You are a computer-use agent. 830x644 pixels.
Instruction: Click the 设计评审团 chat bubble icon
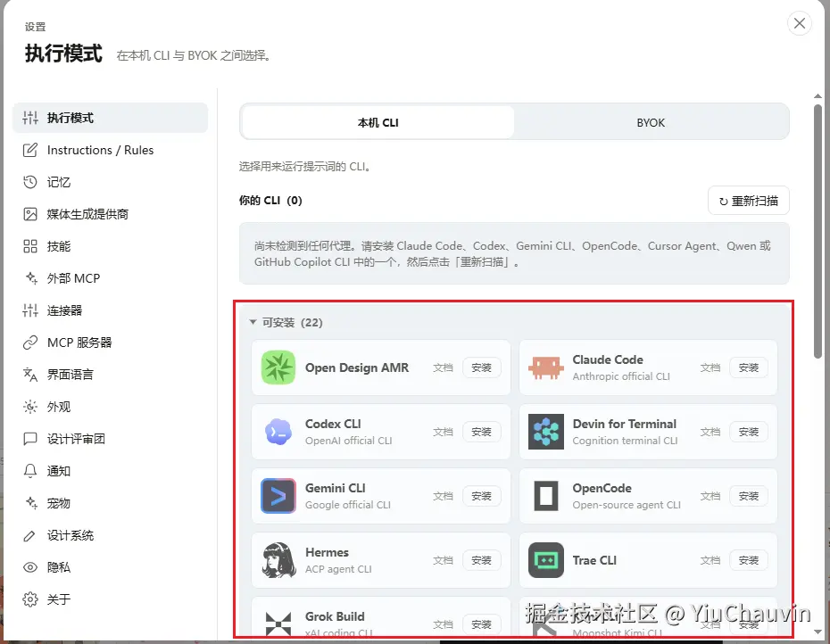30,439
